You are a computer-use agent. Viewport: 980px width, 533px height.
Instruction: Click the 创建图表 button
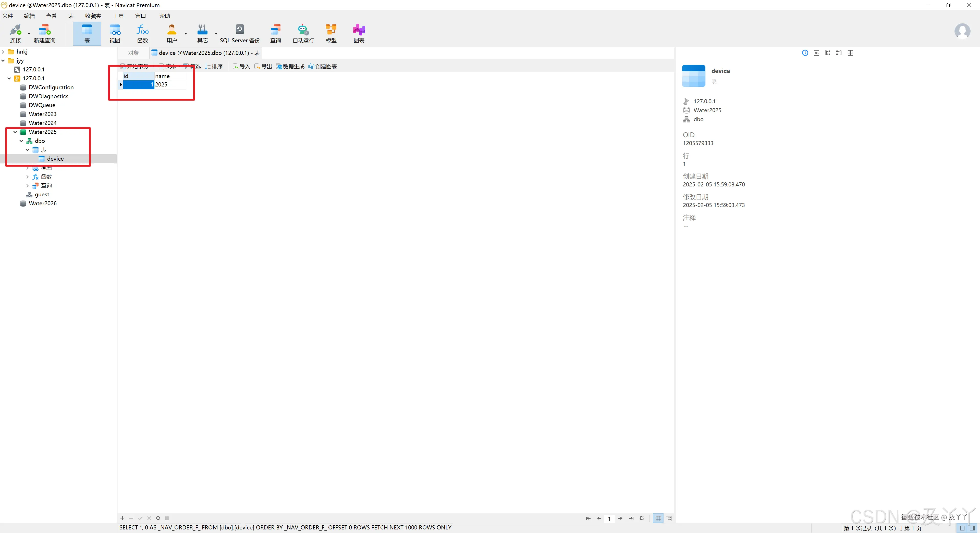tap(323, 67)
